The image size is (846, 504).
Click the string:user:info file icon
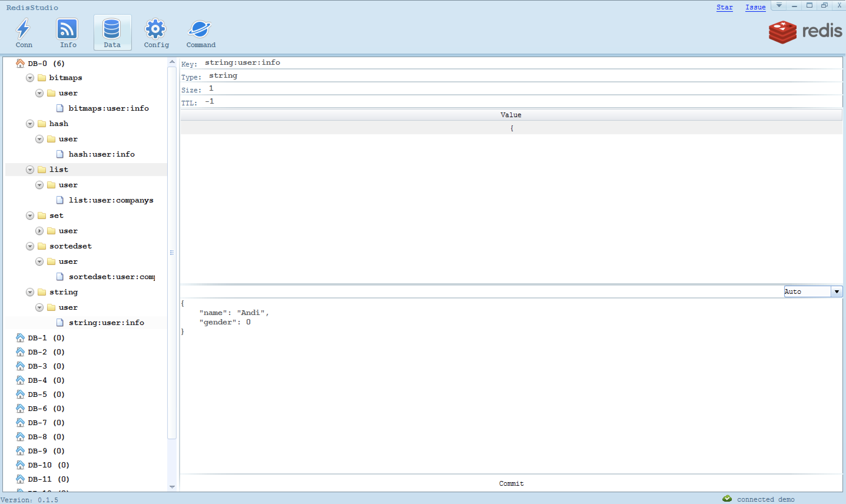[60, 323]
